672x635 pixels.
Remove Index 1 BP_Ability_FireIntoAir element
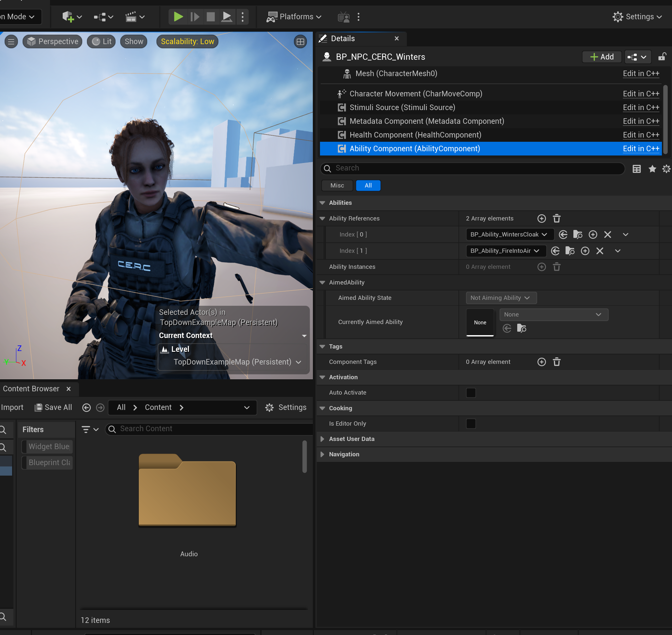[600, 251]
